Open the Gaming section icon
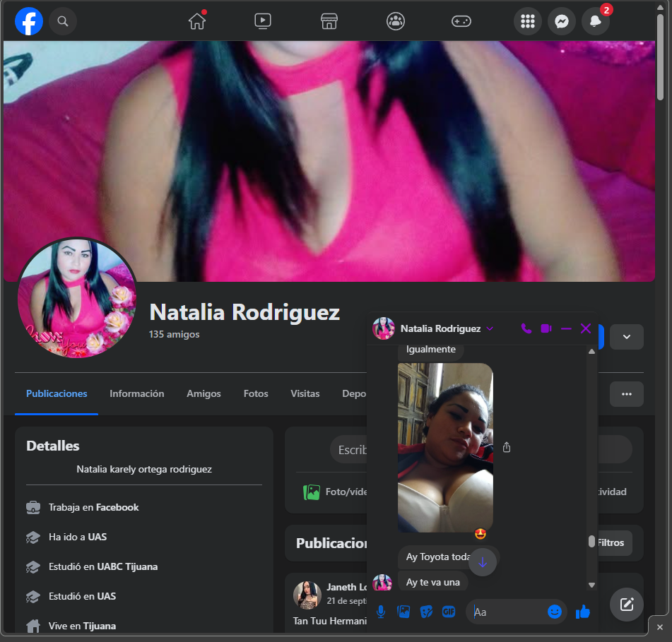The image size is (672, 642). coord(461,21)
